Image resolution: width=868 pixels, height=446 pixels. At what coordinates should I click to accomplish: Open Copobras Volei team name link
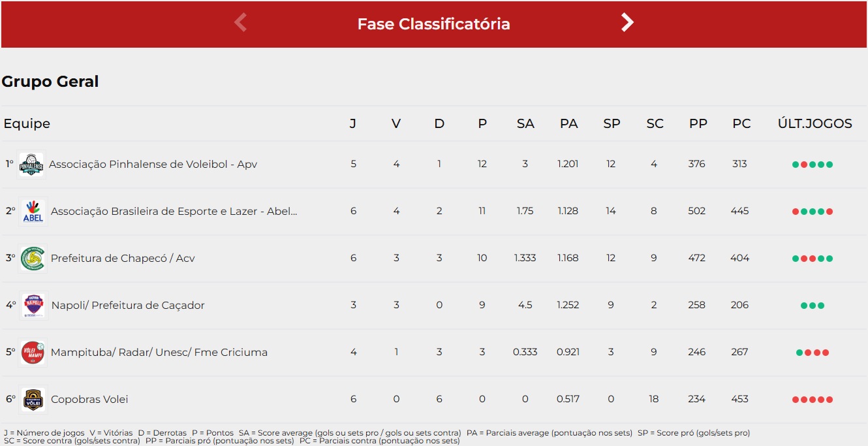89,400
